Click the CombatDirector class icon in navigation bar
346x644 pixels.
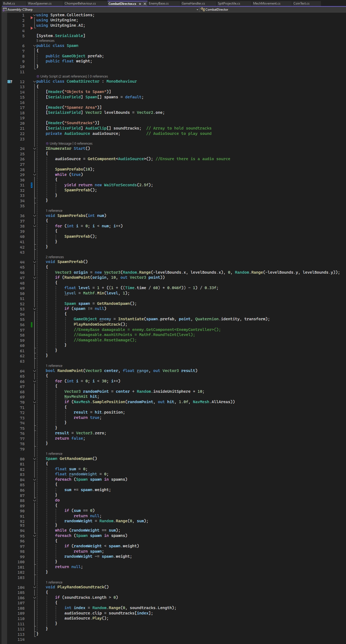[x=203, y=10]
